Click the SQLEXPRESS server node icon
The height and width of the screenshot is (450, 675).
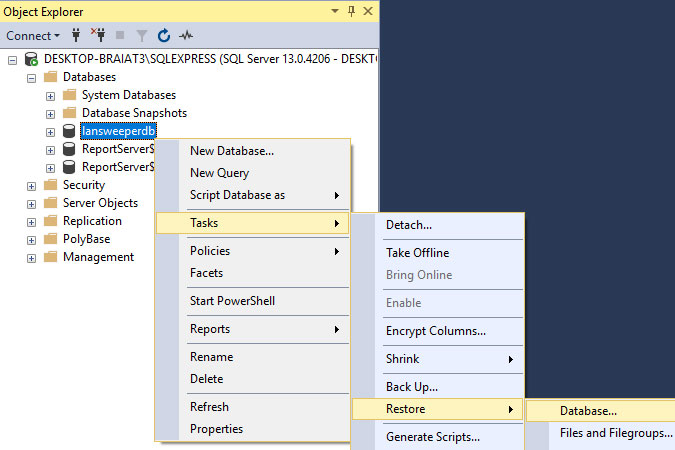pyautogui.click(x=32, y=59)
